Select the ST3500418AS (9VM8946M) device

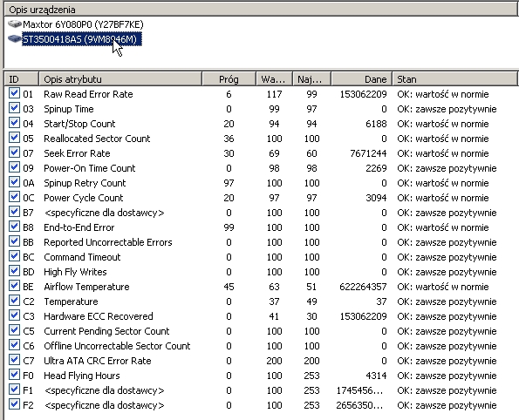[82, 39]
